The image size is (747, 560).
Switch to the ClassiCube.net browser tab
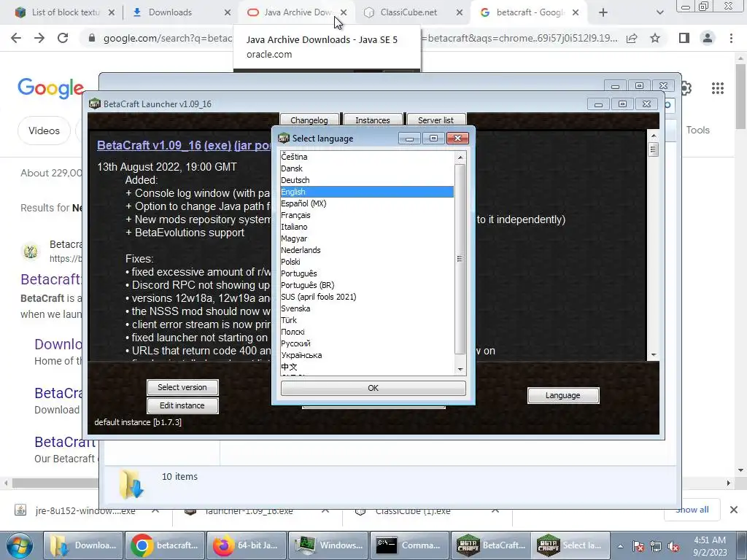409,12
